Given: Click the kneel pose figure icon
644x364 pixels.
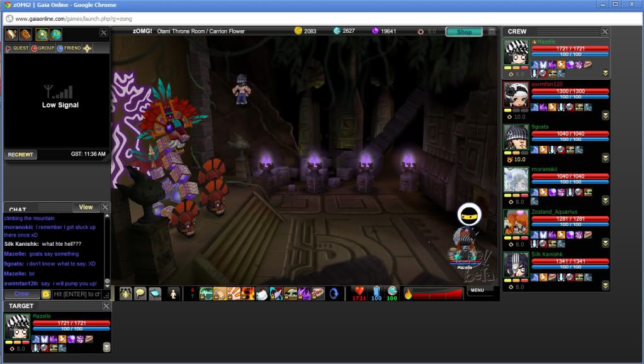Looking at the screenshot, I should click(x=173, y=294).
